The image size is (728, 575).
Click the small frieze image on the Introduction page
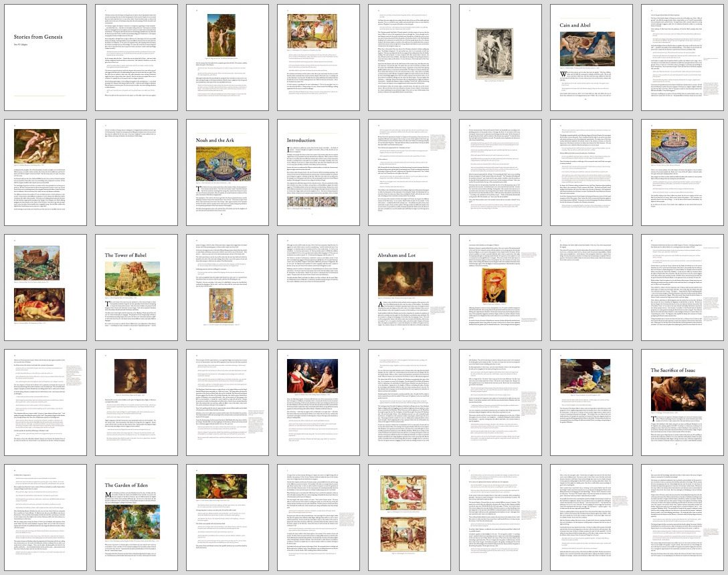tap(312, 202)
